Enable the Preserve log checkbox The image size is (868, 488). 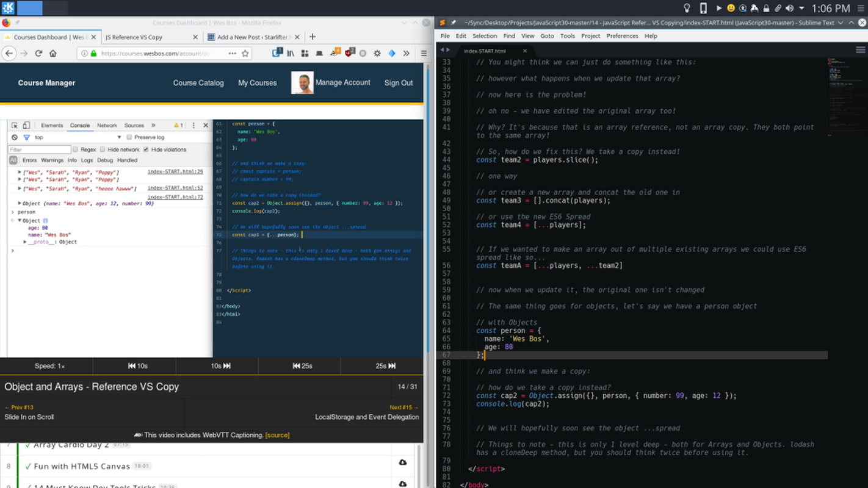[x=129, y=137]
